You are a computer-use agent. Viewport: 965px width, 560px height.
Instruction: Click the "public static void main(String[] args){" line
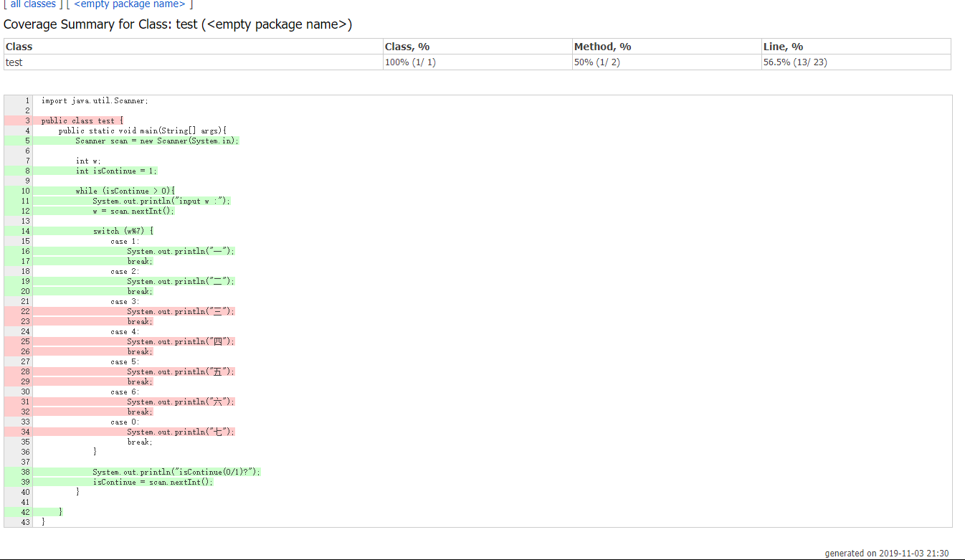pos(143,130)
